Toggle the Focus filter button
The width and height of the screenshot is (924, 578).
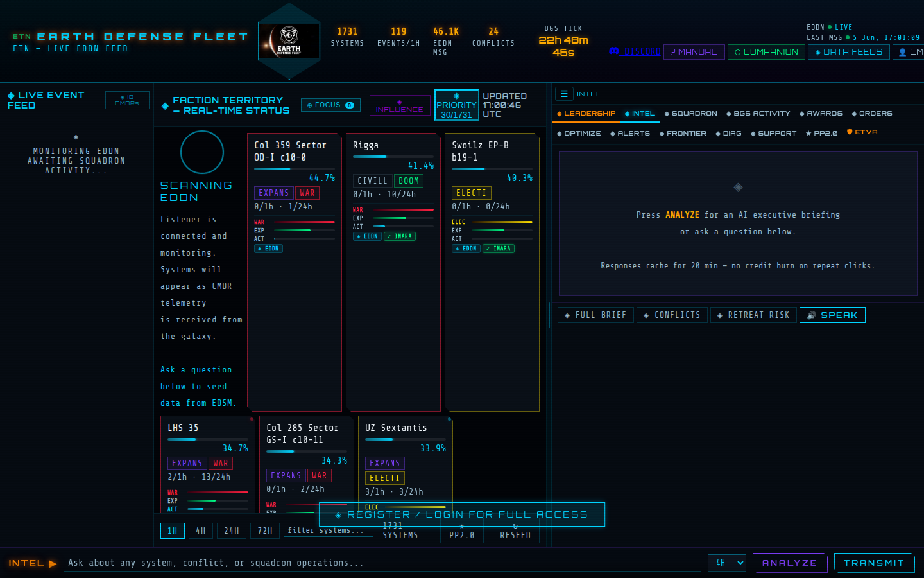(x=330, y=105)
